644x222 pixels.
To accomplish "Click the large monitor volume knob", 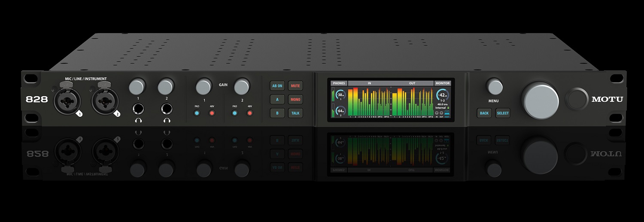I will click(x=541, y=100).
